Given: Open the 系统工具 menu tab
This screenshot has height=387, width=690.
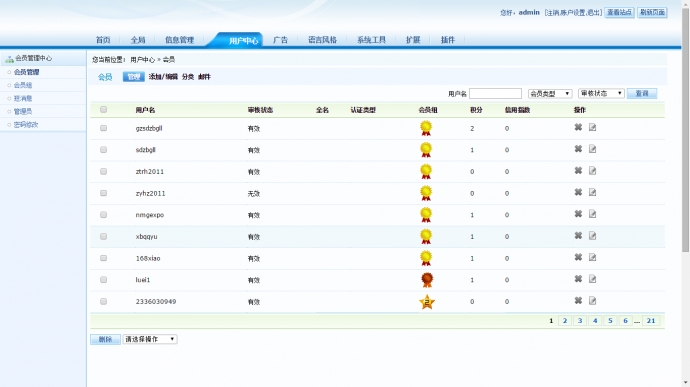Looking at the screenshot, I should (371, 40).
